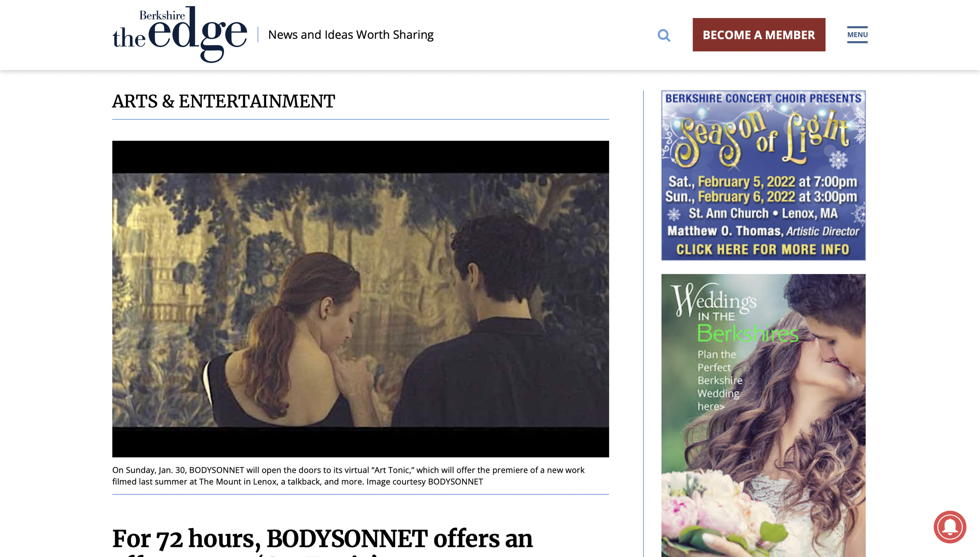Click the 'Sat., February 5, 2022' date line
Screen dimensions: 980x557
point(762,182)
